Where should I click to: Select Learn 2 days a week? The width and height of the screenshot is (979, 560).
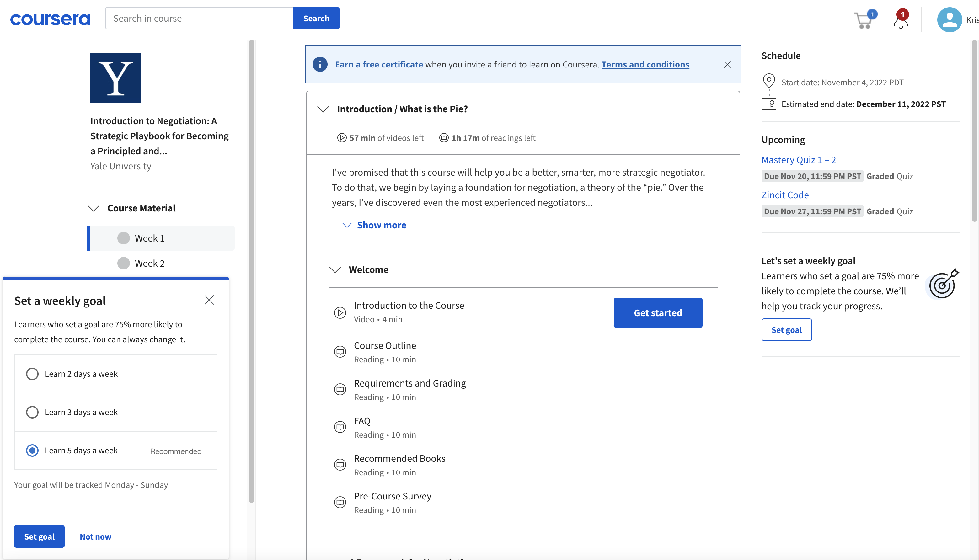[x=32, y=374]
